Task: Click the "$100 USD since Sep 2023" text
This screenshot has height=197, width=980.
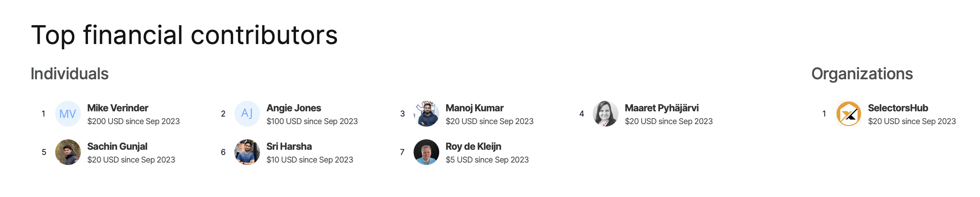Action: [312, 121]
